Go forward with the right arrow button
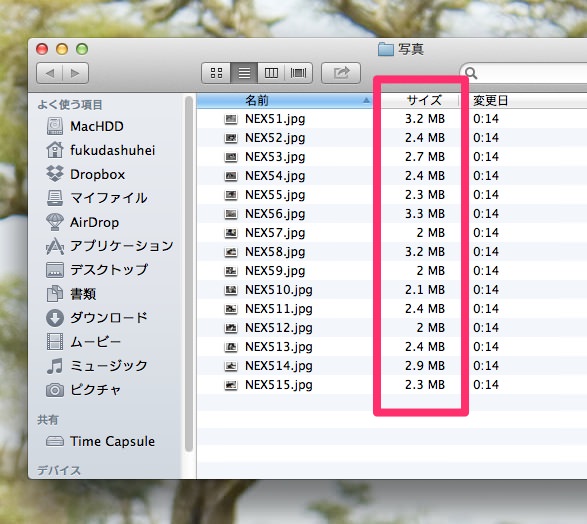The image size is (587, 524). coord(75,73)
